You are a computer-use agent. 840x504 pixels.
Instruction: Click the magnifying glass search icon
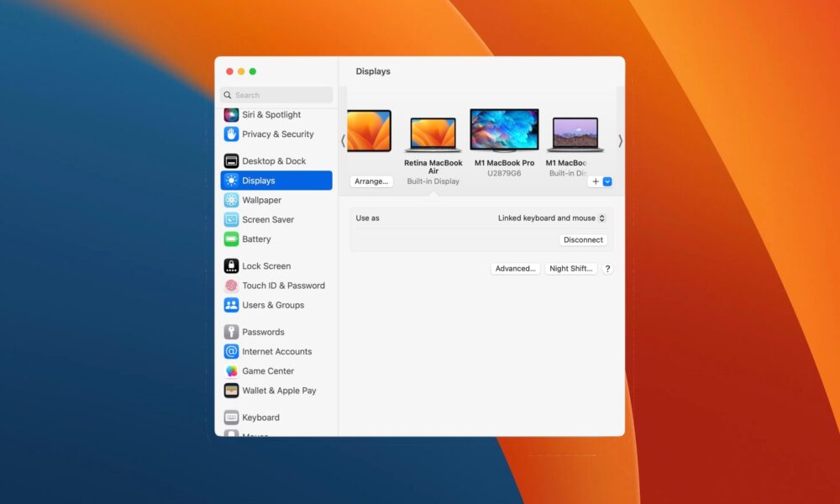pos(228,95)
